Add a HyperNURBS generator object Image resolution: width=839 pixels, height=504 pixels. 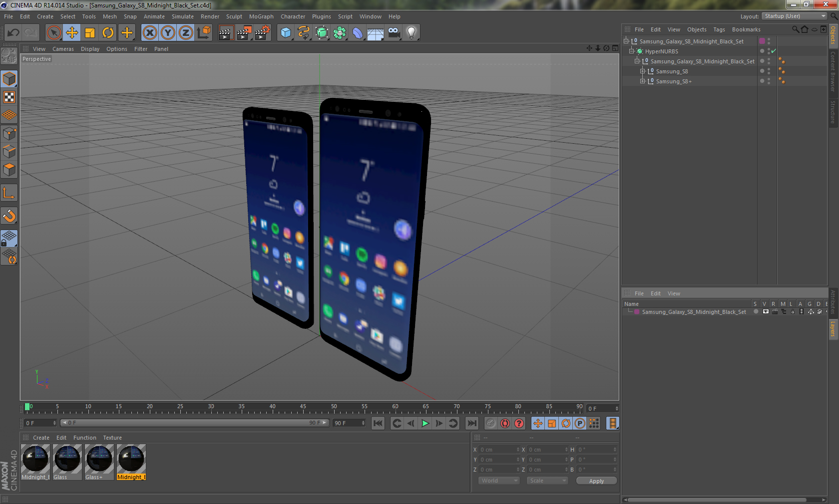click(322, 33)
